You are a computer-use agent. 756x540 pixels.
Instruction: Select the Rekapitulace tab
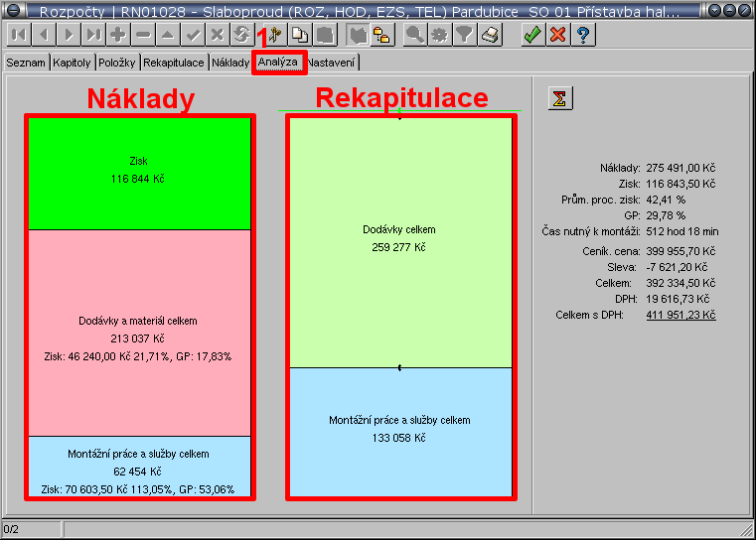click(173, 63)
